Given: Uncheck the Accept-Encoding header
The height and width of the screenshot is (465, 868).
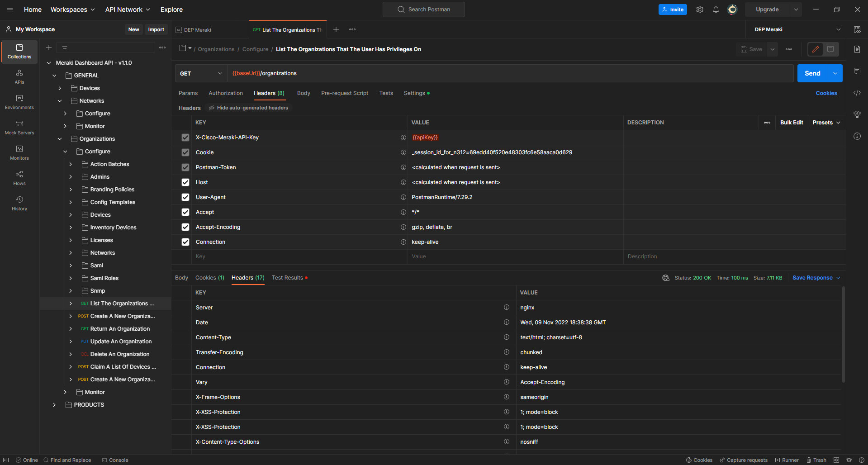Looking at the screenshot, I should 185,227.
